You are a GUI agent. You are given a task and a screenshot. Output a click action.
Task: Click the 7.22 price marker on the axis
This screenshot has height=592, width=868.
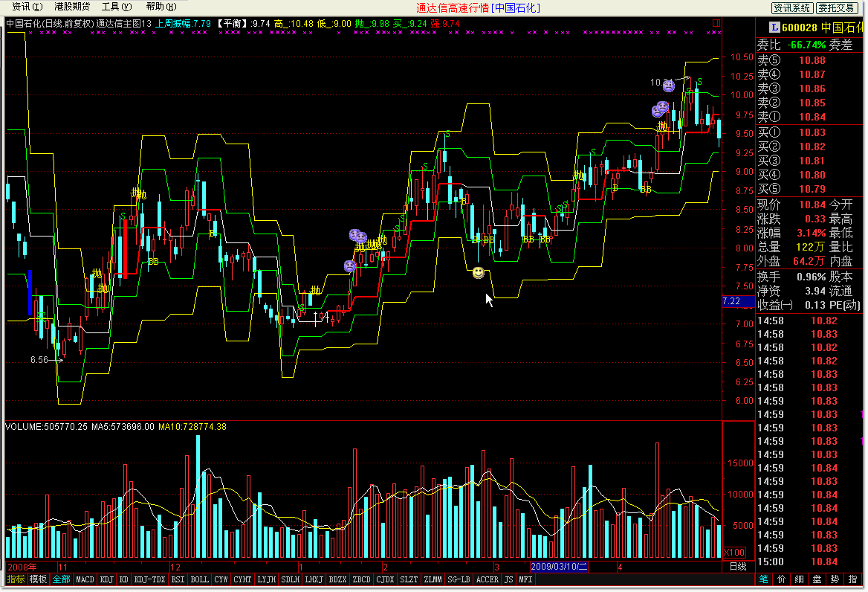[x=739, y=301]
